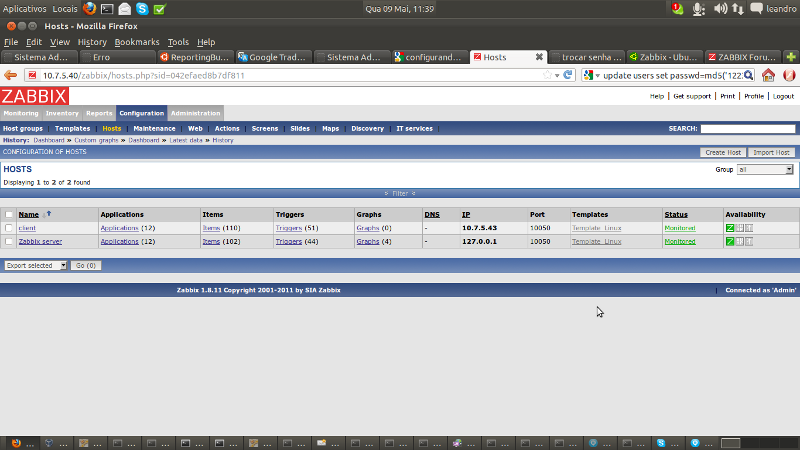Click Zabbix agent availability icon for client

[730, 228]
